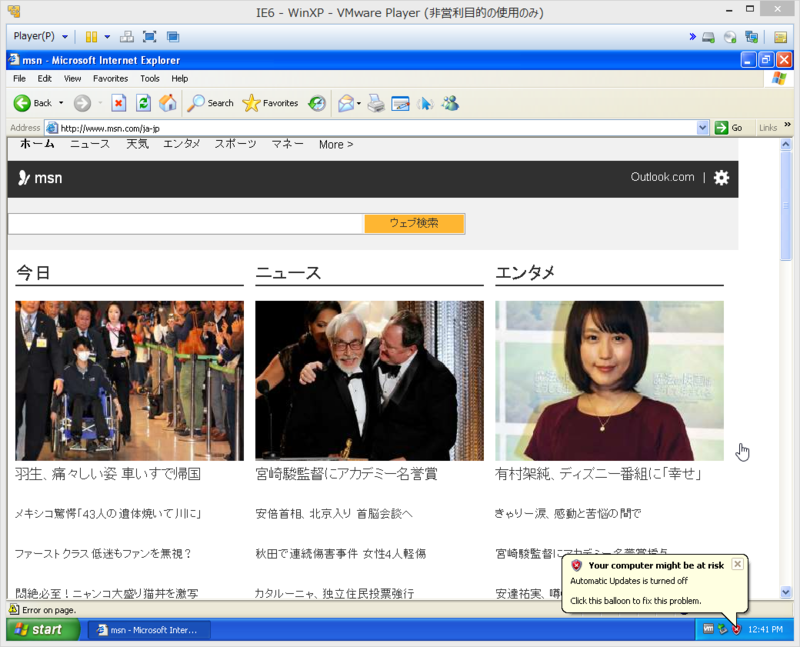Click the wheelchair airport photo thumbnail

[130, 381]
